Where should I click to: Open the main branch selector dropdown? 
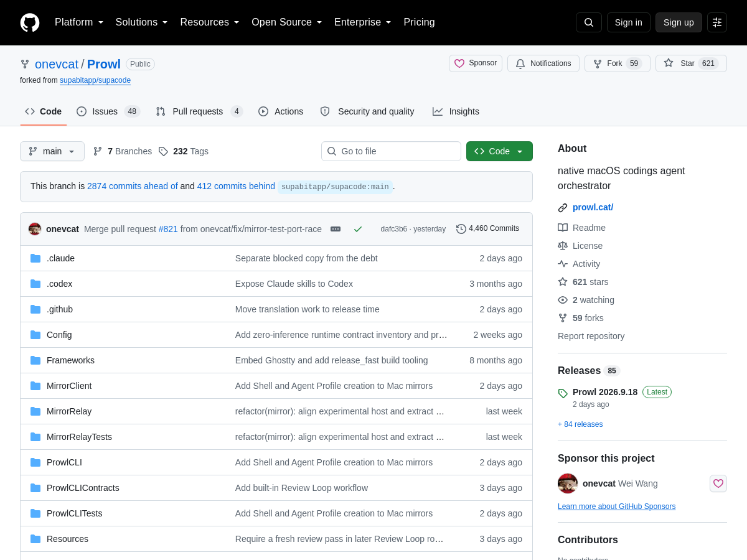tap(52, 151)
